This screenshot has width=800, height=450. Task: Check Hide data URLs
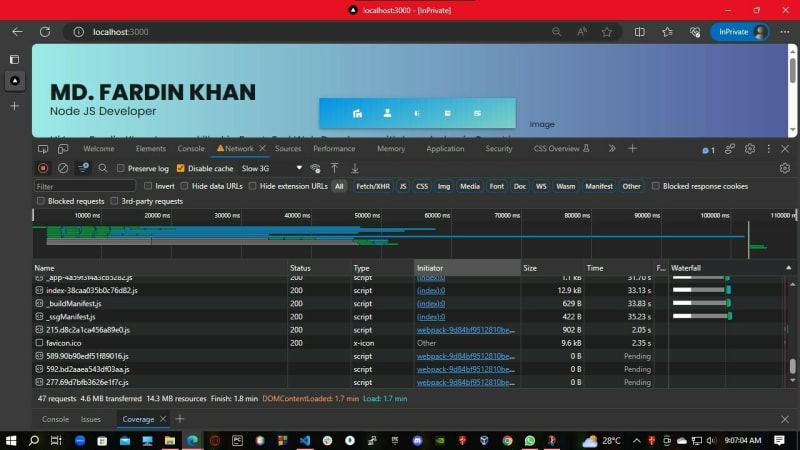coord(184,186)
